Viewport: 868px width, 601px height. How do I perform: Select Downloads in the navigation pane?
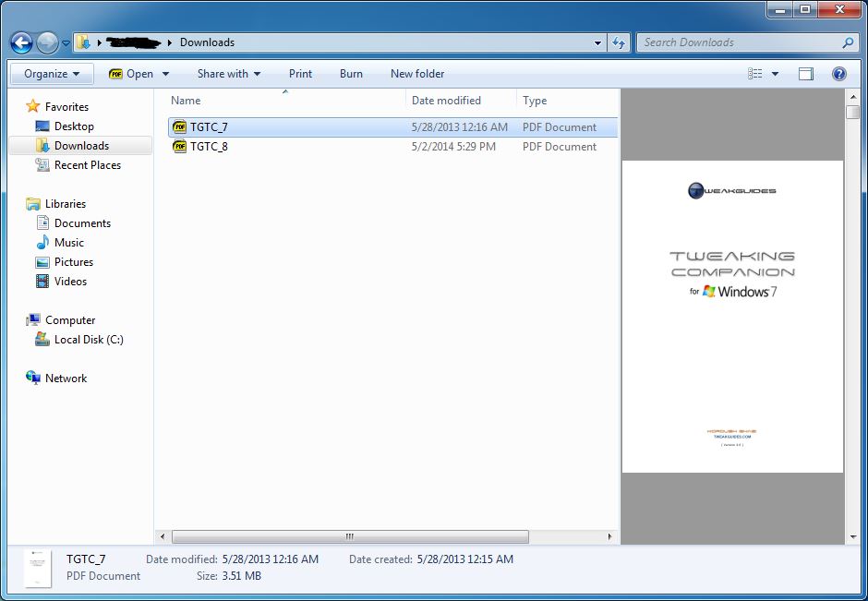81,146
